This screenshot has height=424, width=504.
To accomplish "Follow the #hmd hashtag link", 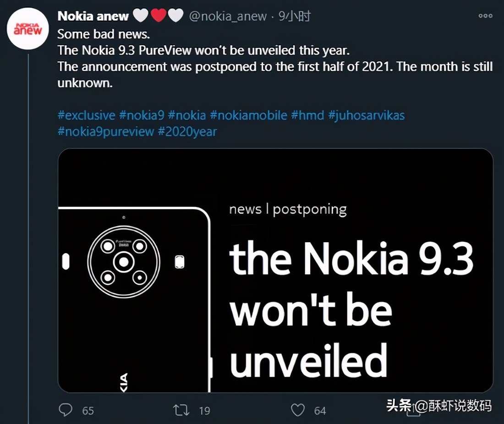I will point(307,115).
